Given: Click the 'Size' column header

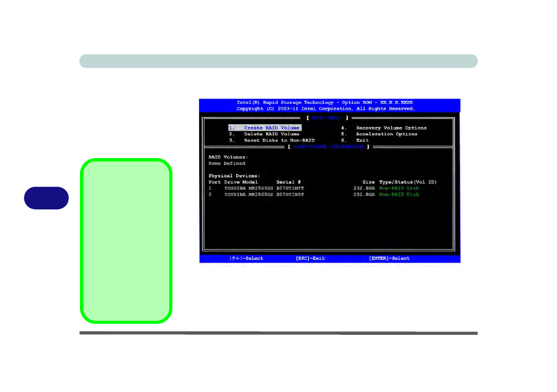Looking at the screenshot, I should point(368,182).
